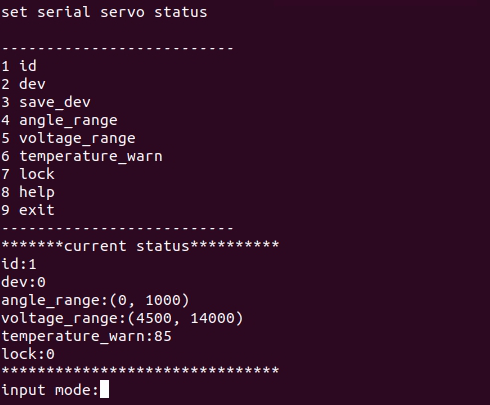This screenshot has height=405, width=490.
Task: Click the 'lock:0' status line
Action: [28, 354]
